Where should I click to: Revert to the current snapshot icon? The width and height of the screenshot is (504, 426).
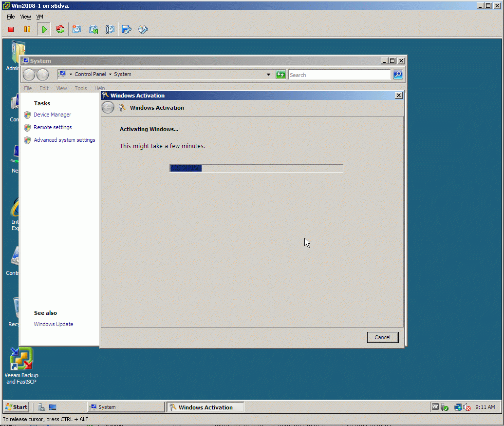pos(93,30)
